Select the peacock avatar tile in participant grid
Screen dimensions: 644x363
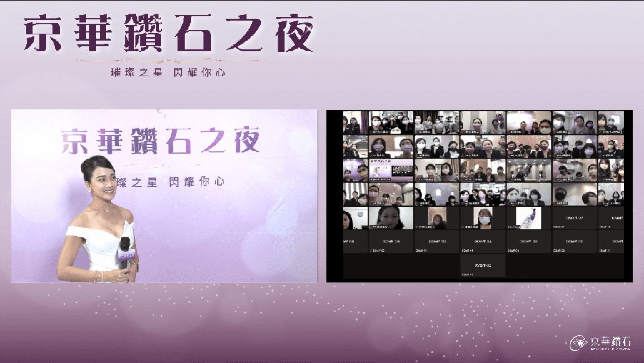click(x=529, y=218)
